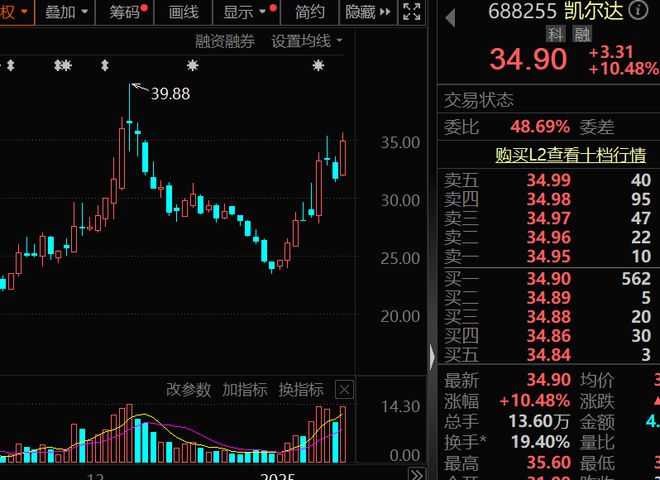Click the side panel collapse arrow
The width and height of the screenshot is (660, 480).
pyautogui.click(x=432, y=357)
